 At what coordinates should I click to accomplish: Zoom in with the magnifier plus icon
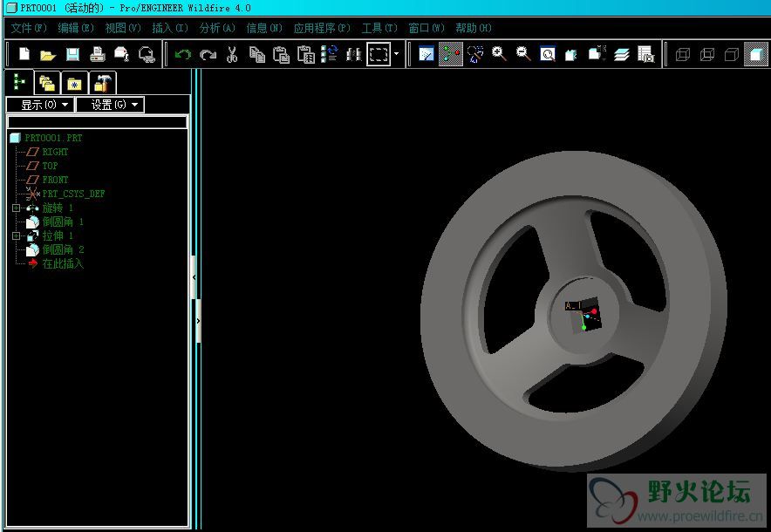pos(499,54)
